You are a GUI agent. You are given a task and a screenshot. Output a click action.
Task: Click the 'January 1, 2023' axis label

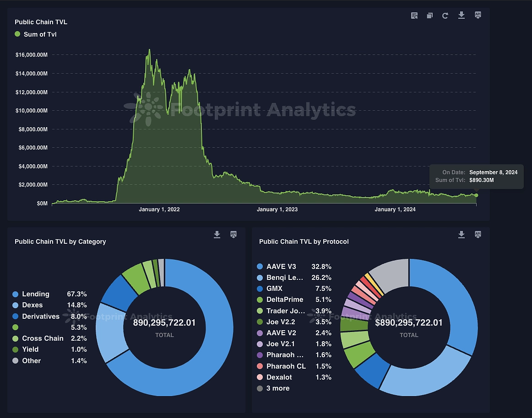coord(277,209)
